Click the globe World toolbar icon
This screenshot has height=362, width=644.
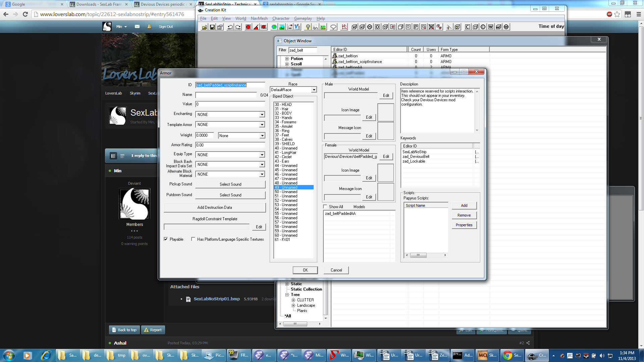tap(274, 27)
